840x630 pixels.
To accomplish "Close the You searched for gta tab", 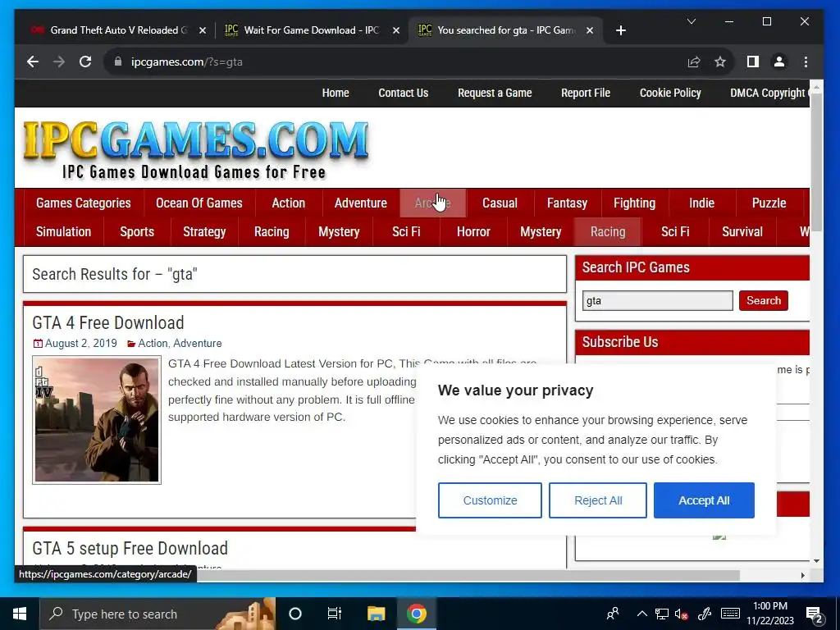I will tap(589, 30).
